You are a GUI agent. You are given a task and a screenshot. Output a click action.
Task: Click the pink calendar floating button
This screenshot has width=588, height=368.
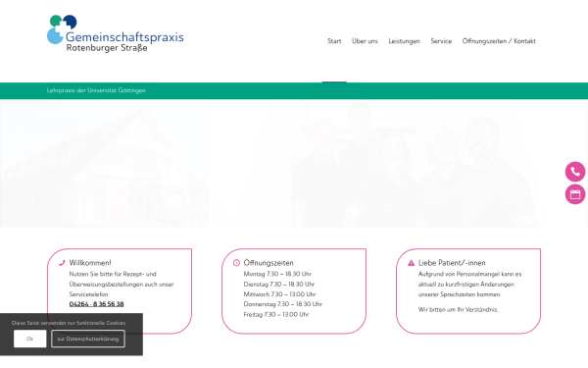[575, 194]
